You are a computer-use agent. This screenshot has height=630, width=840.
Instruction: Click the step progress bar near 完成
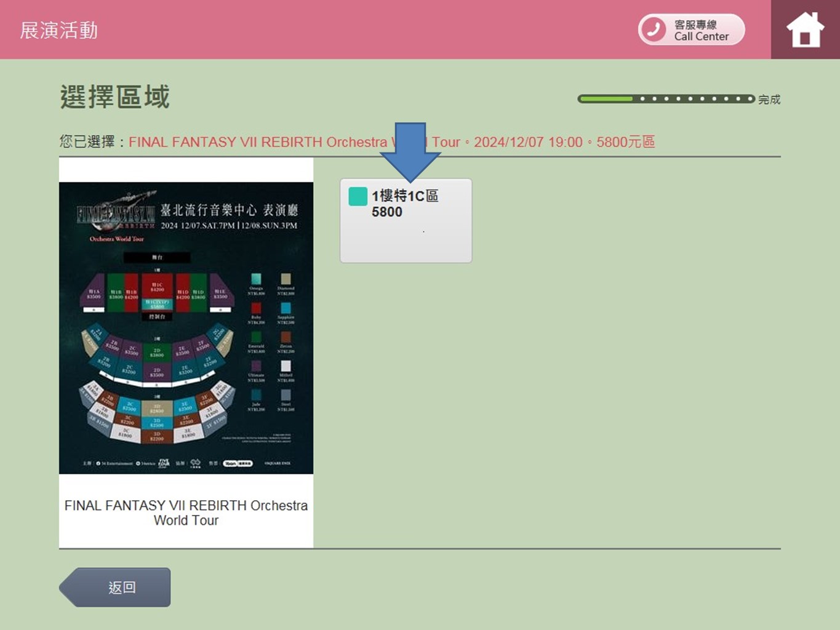[x=666, y=98]
